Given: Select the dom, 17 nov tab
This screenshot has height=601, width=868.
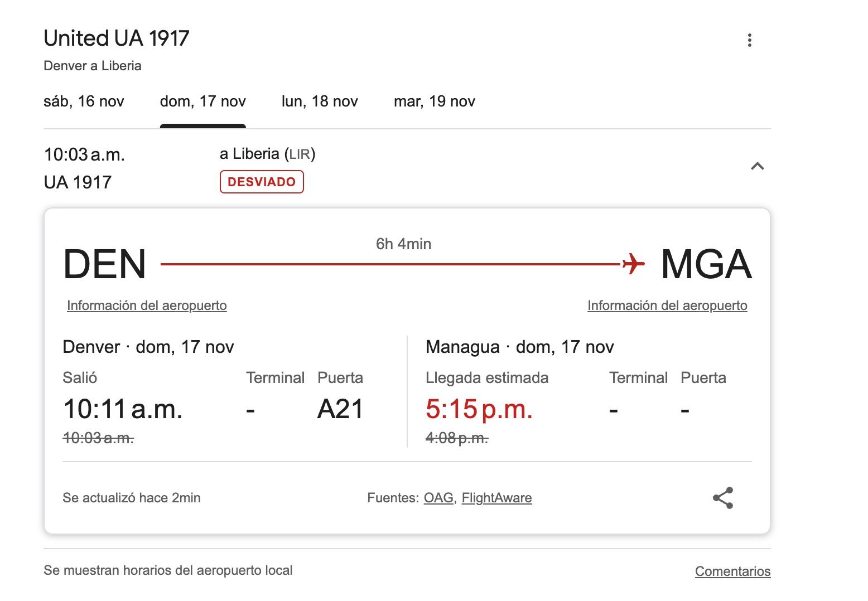Looking at the screenshot, I should click(202, 101).
